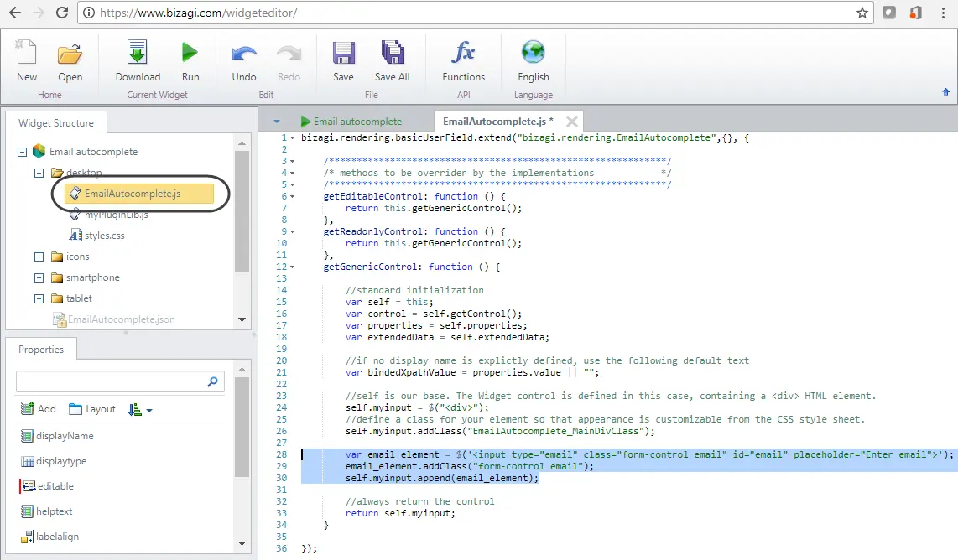958x560 pixels.
Task: Change language via English globe icon
Action: [x=533, y=60]
